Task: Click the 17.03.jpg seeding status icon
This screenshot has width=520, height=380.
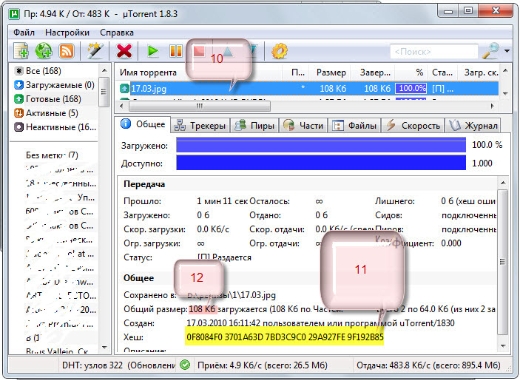Action: click(x=124, y=89)
